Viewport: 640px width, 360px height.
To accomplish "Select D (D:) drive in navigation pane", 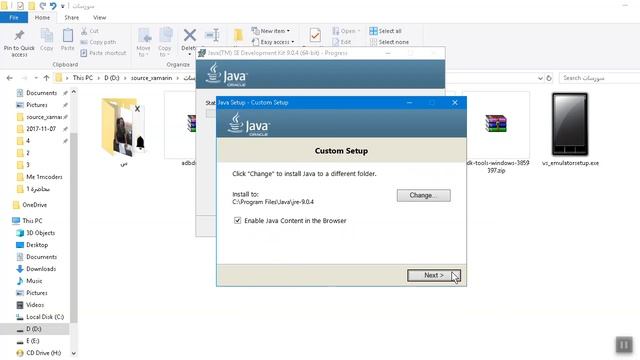I will click(x=34, y=329).
